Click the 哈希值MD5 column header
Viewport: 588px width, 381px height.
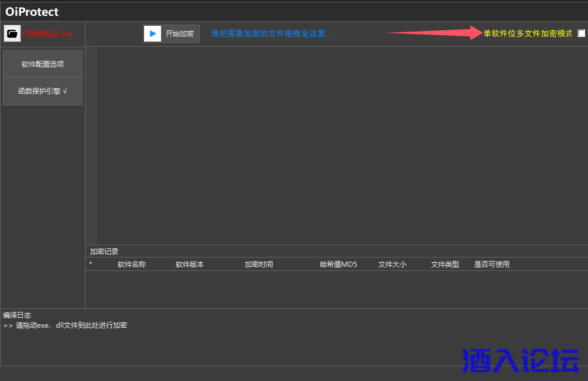(x=338, y=265)
